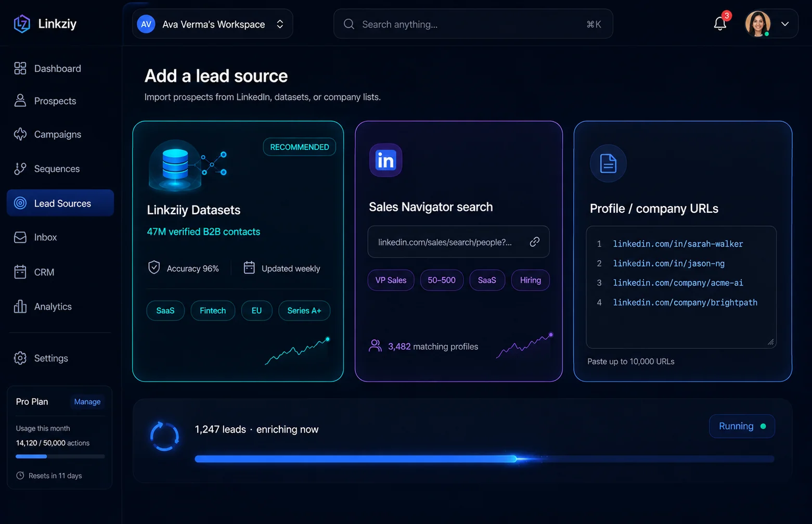Click the Dashboard grid icon
The image size is (812, 524).
(20, 68)
